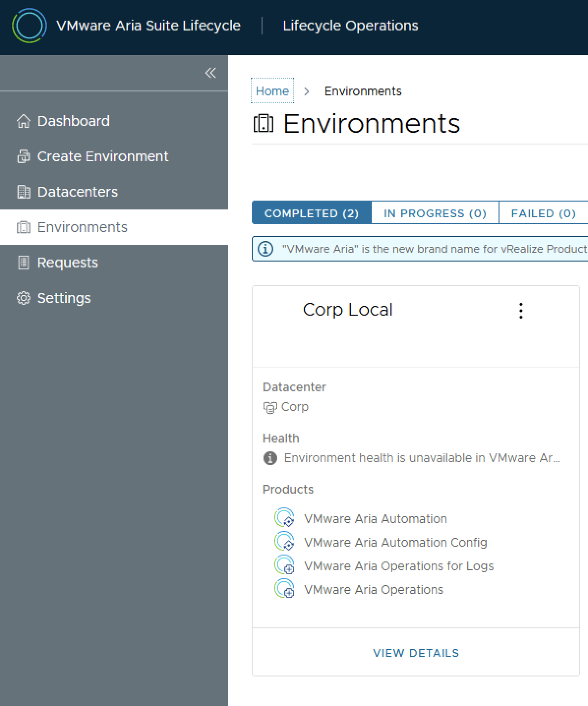588x706 pixels.
Task: Collapse the left navigation sidebar
Action: (x=210, y=73)
